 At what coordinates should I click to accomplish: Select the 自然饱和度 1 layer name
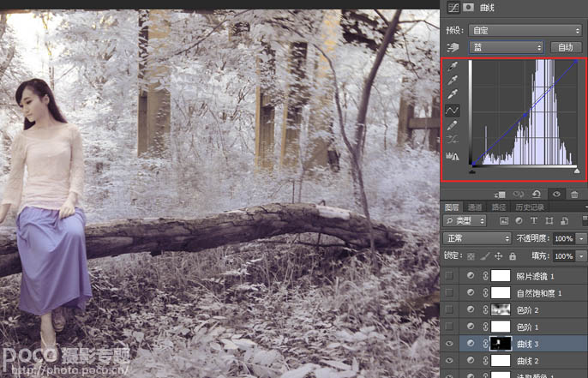(x=539, y=293)
